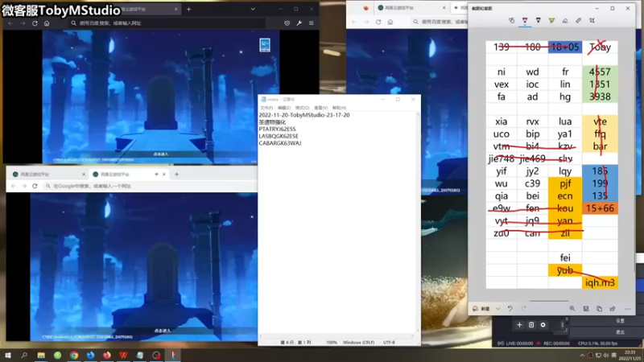Reload page in bottom-left Chrome window
The width and height of the screenshot is (644, 362).
coord(35,186)
